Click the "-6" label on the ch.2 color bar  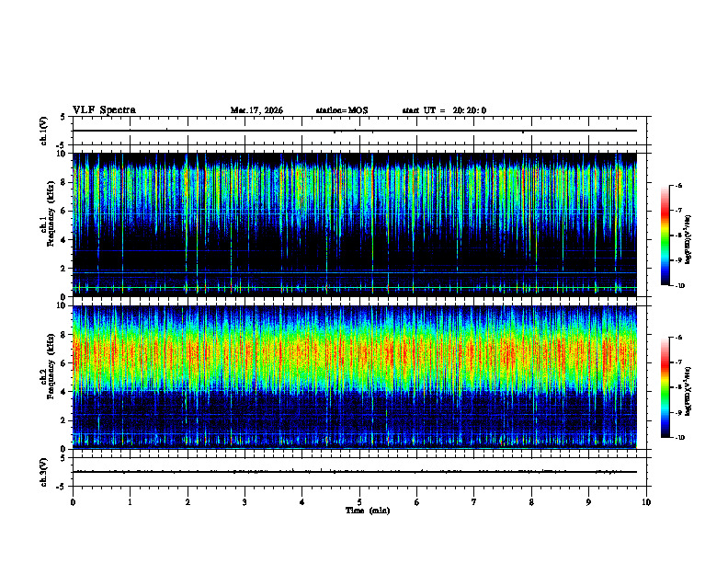pos(679,338)
